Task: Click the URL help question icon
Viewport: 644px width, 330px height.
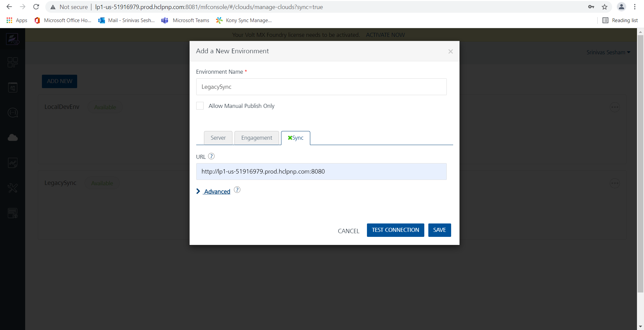Action: 211,156
